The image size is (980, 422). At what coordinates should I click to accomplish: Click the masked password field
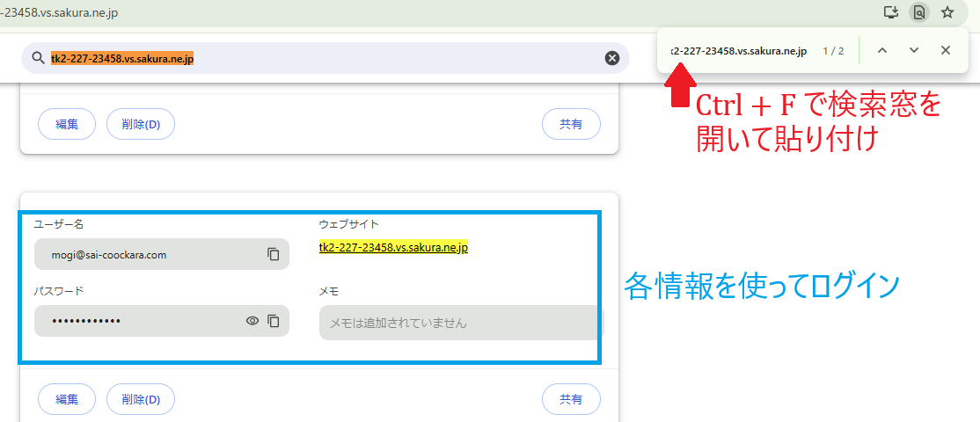coord(162,321)
